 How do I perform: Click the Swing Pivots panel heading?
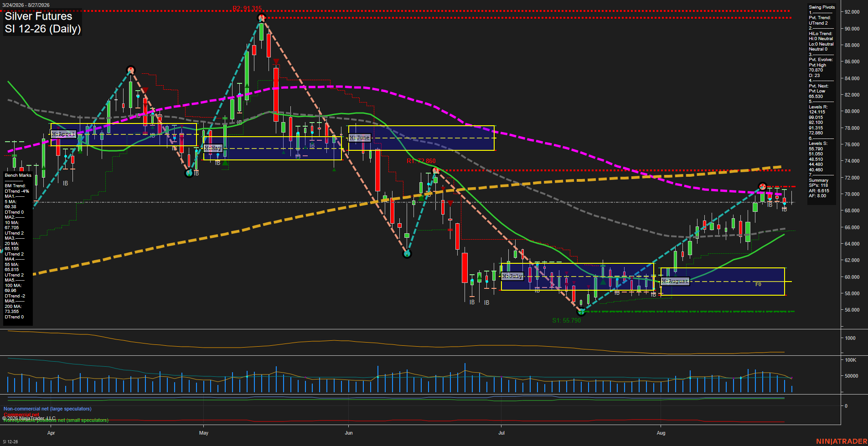822,7
